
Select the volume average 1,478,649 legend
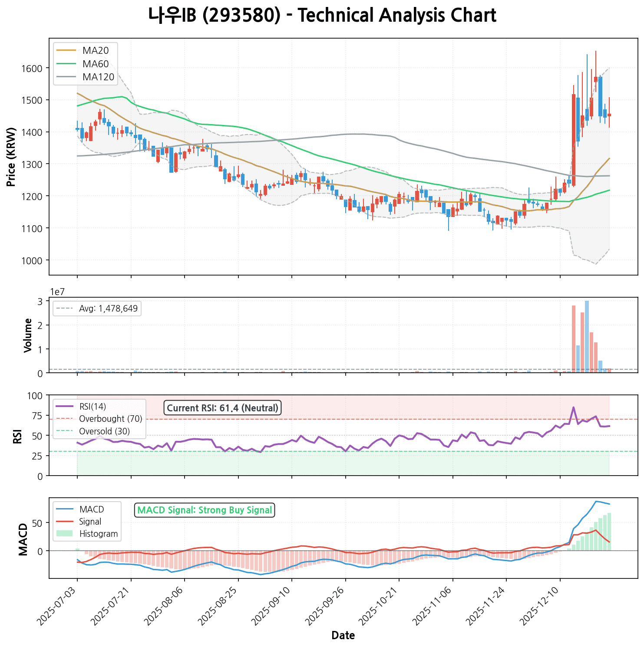[x=97, y=309]
